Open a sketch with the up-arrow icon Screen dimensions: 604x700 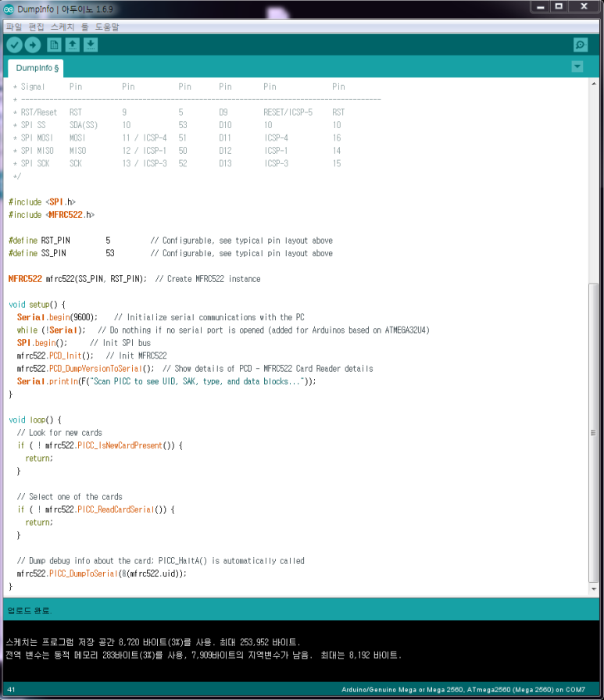point(73,45)
